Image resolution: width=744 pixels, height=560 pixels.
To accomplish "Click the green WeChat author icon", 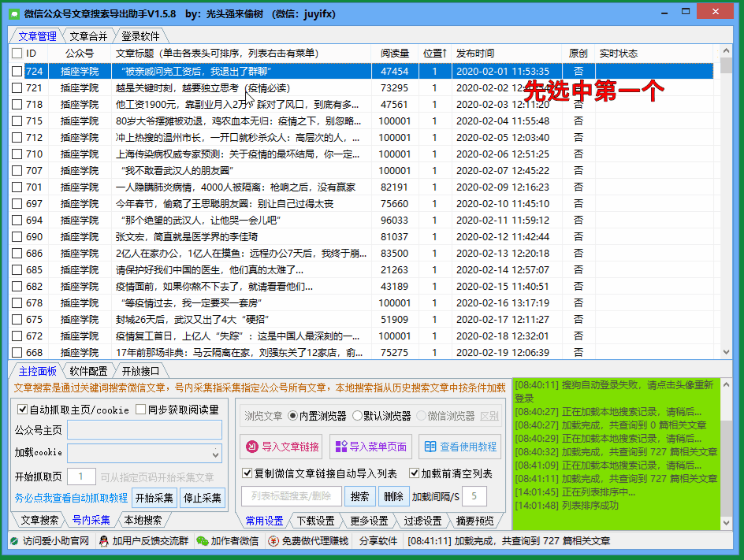I will point(203,541).
